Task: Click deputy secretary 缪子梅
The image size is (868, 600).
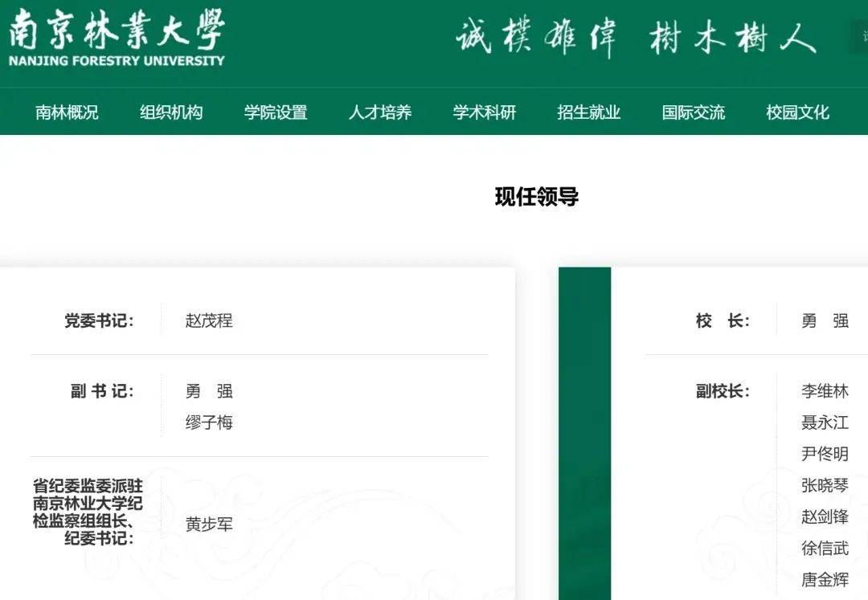Action: tap(209, 422)
